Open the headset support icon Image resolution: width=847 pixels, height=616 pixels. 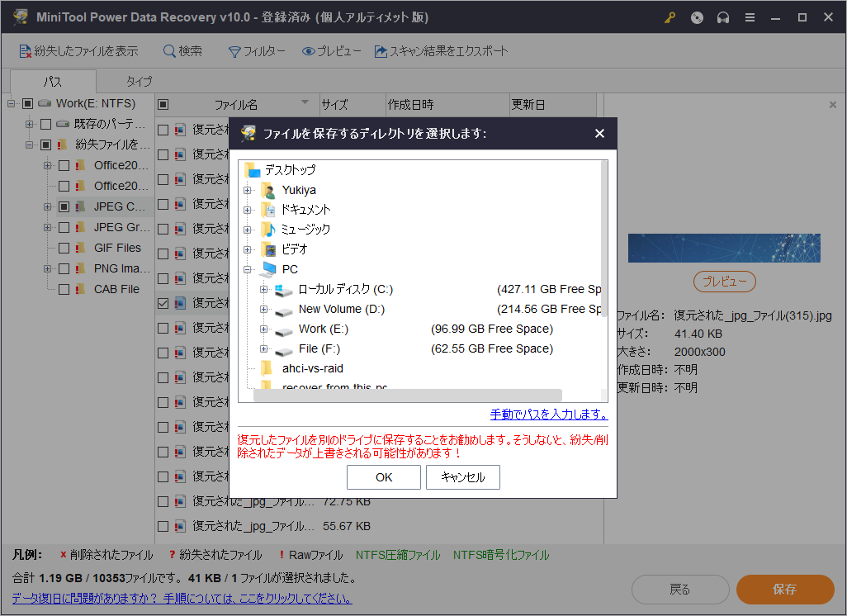coord(723,17)
